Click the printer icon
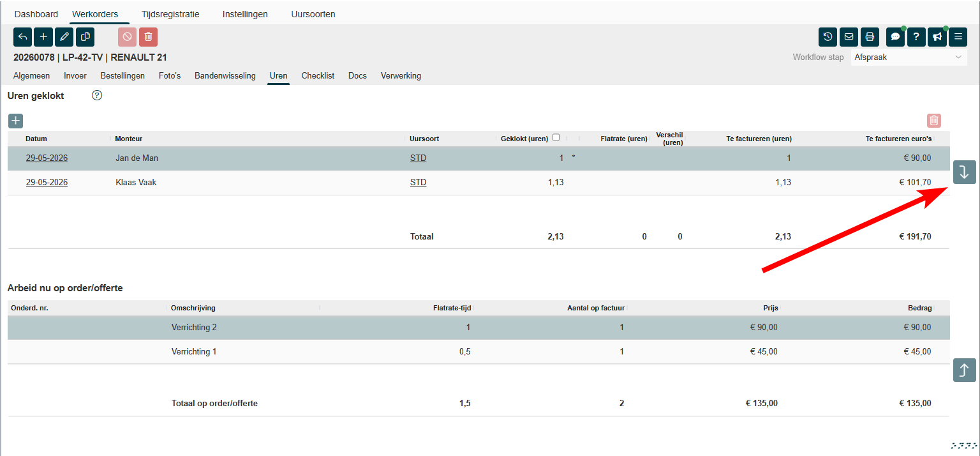The width and height of the screenshot is (980, 456). point(870,37)
